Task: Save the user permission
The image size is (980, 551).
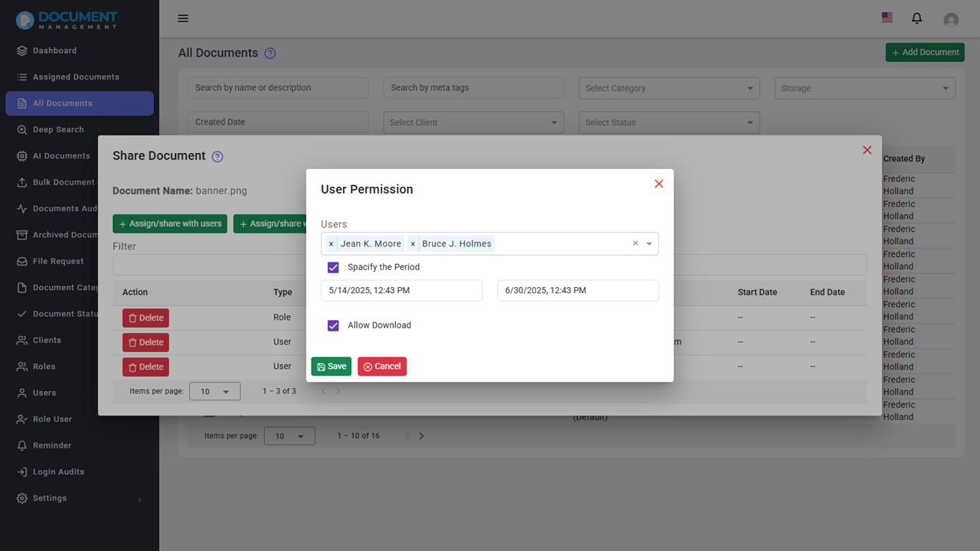Action: point(331,367)
